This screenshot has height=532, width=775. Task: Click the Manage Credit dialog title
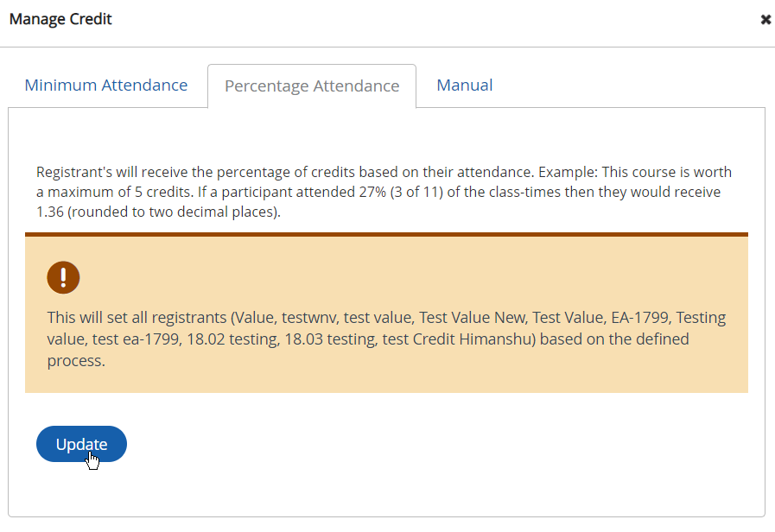click(60, 18)
